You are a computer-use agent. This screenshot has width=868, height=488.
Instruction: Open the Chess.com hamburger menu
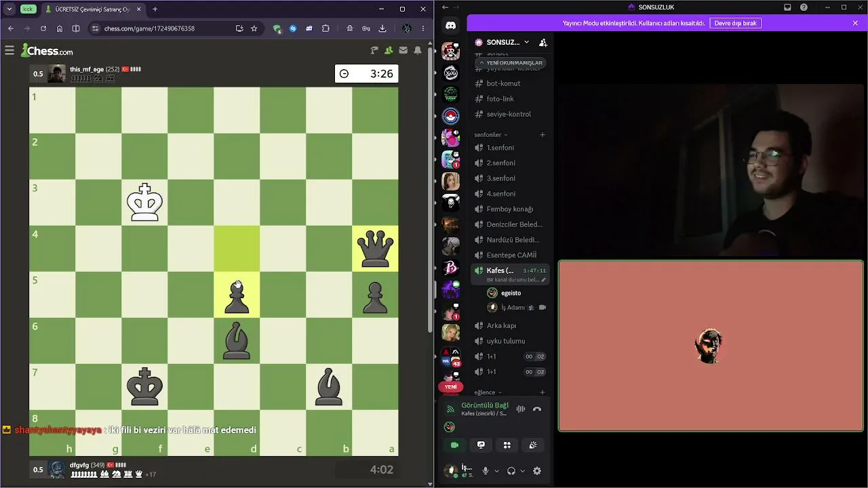coord(9,50)
